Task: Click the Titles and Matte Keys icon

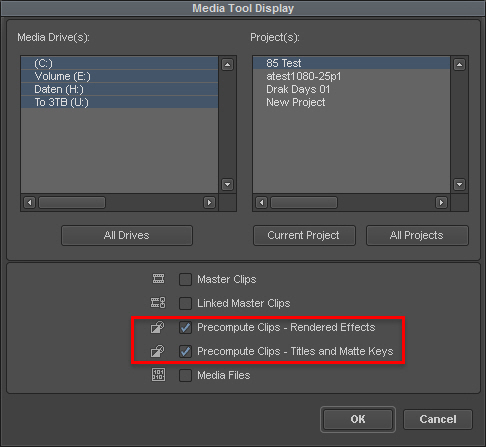Action: 157,351
